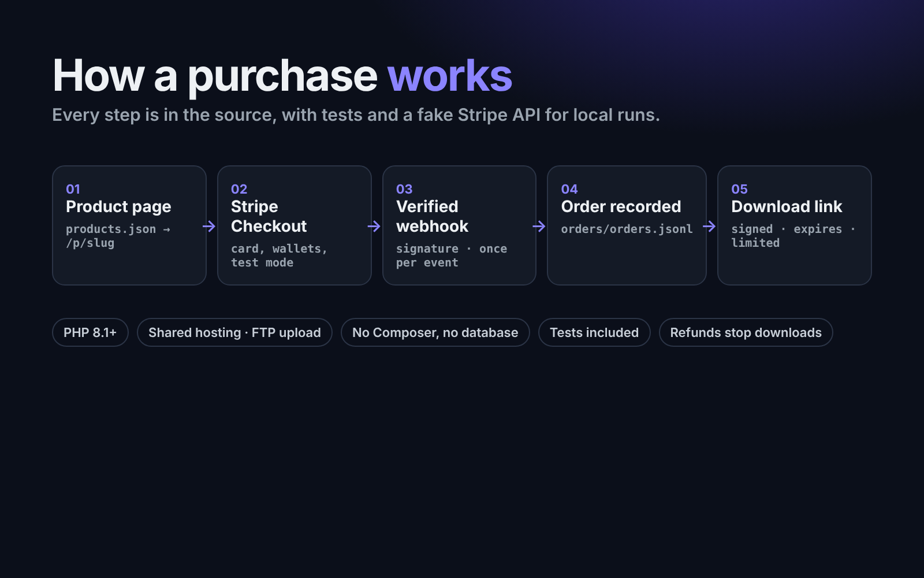Click the "signed · expires · limited" text
Viewport: 924px width, 578px height.
point(793,236)
